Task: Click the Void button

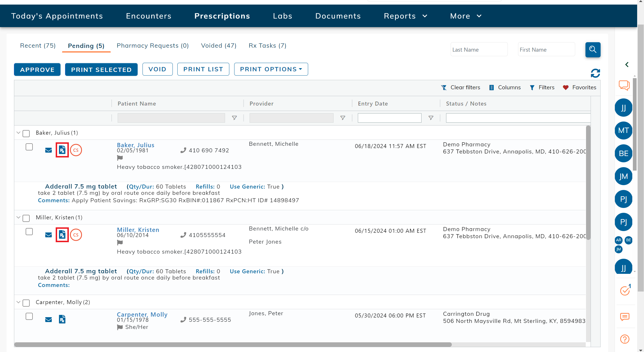Action: point(157,69)
